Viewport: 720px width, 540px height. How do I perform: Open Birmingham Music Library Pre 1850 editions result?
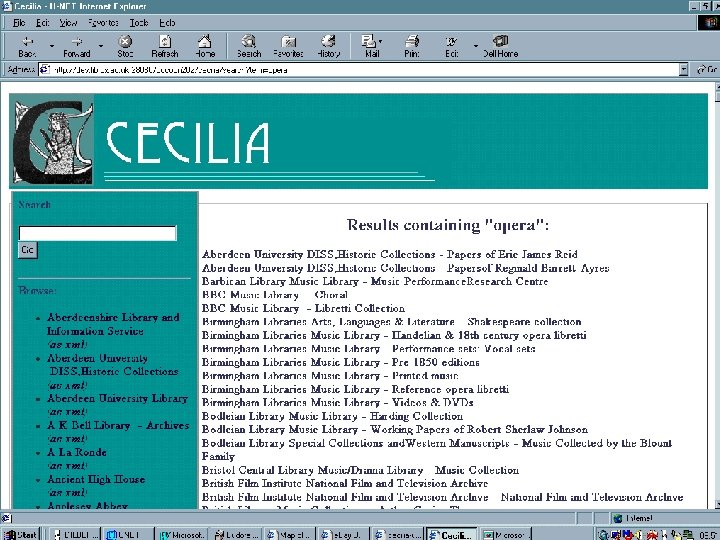(x=341, y=362)
